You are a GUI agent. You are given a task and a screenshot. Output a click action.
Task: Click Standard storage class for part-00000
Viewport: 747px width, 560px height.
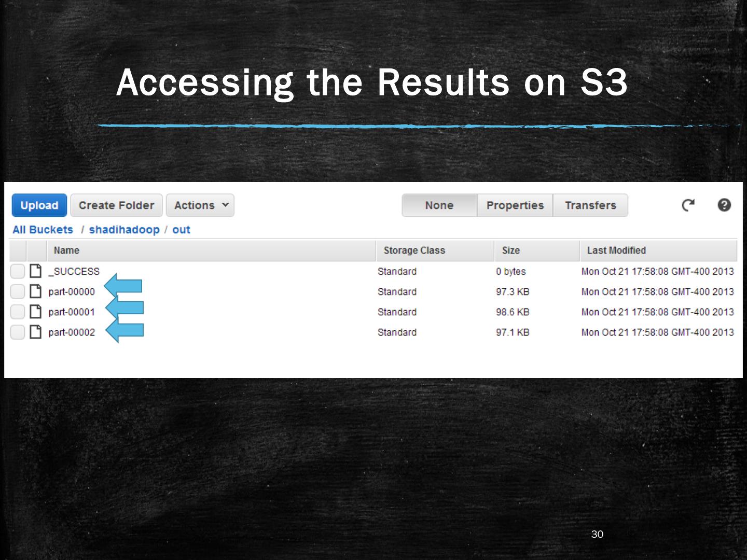pos(397,292)
